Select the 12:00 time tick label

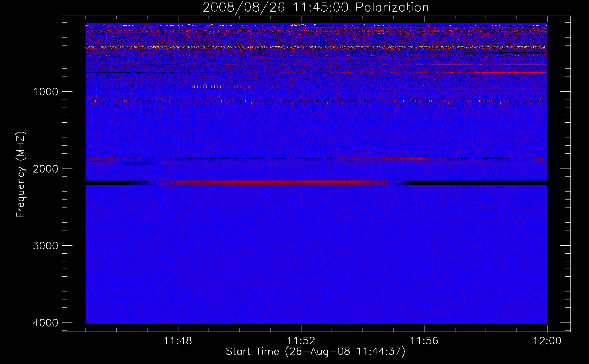pos(547,341)
